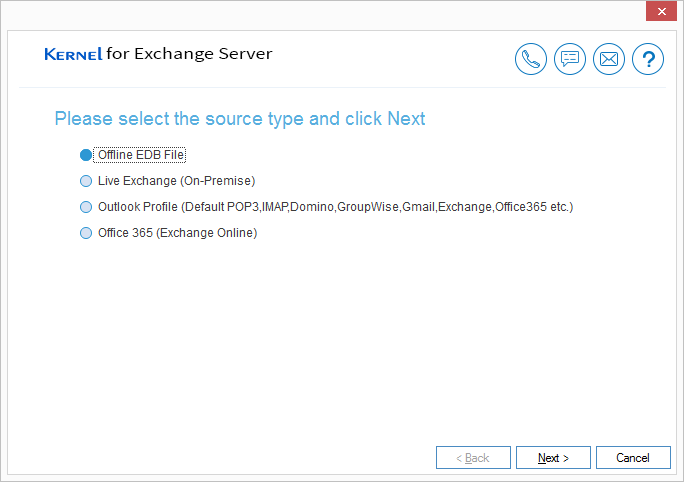Click the Next button
This screenshot has width=684, height=482.
pyautogui.click(x=553, y=458)
